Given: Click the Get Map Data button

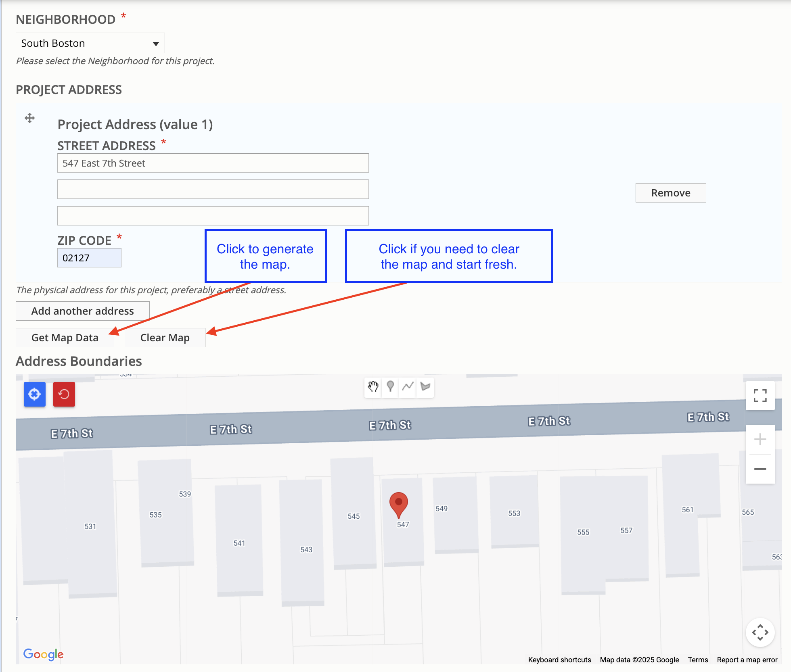Looking at the screenshot, I should [65, 338].
